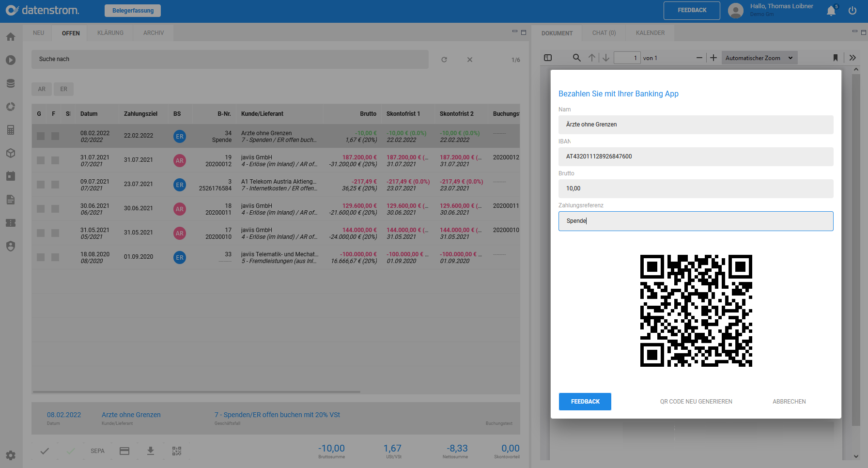The image size is (868, 468).
Task: Select the shield icon in the left sidebar
Action: (x=11, y=246)
